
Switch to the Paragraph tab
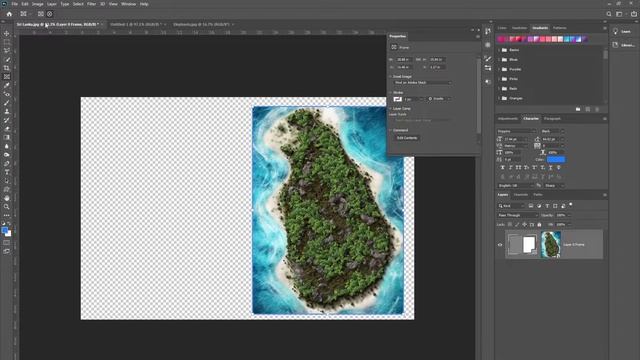[x=552, y=119]
